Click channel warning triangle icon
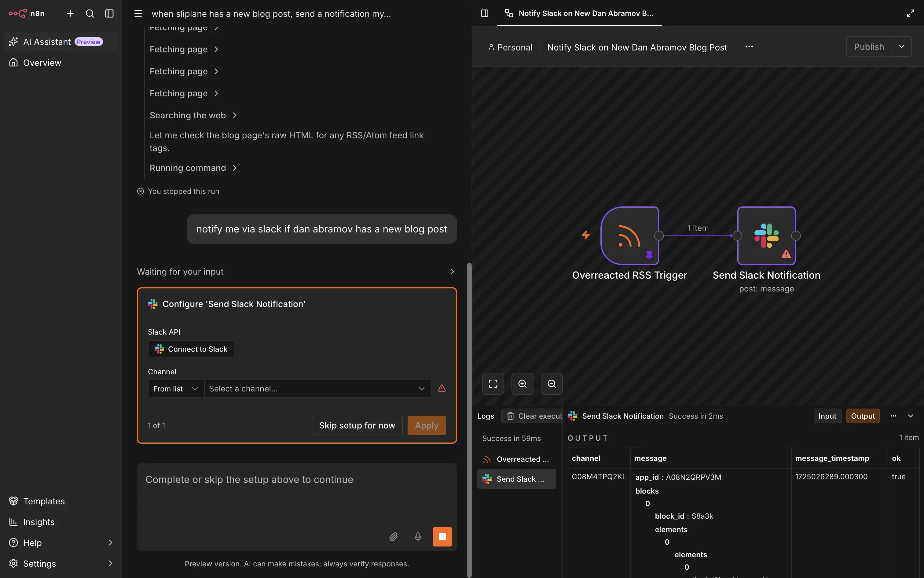Screen dimensions: 924x578 point(442,388)
